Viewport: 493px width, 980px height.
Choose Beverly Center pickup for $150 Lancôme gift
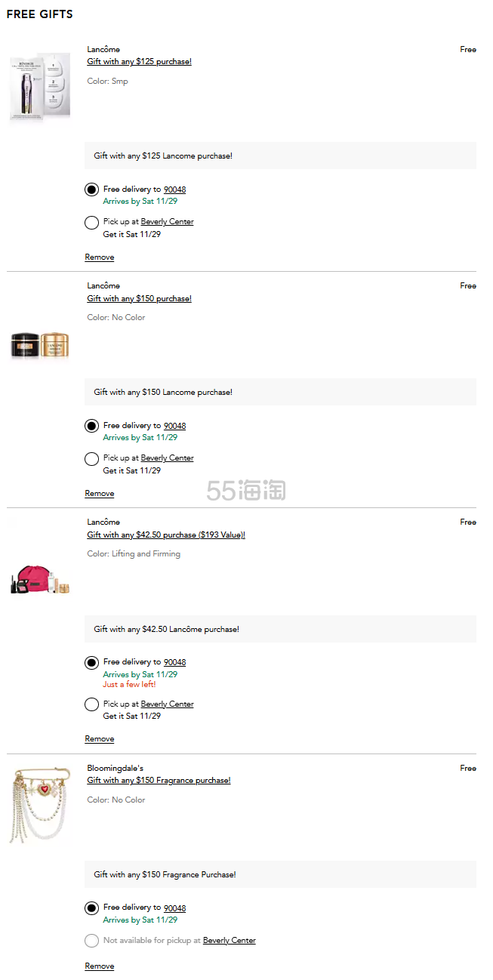pos(91,458)
